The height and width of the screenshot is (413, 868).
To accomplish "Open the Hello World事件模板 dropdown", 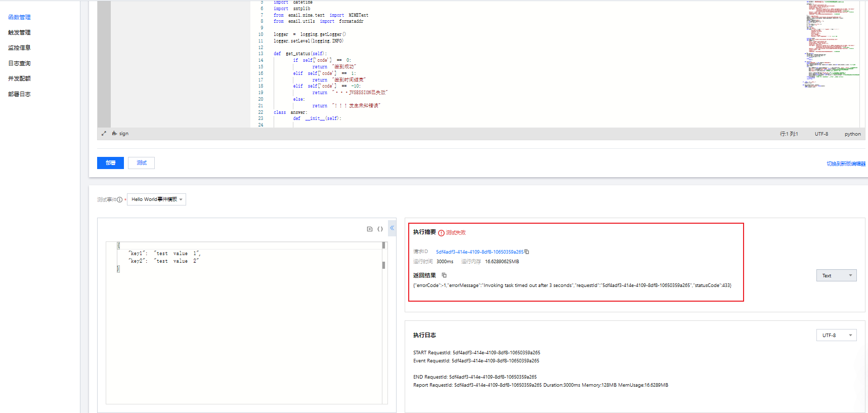I will [x=157, y=199].
